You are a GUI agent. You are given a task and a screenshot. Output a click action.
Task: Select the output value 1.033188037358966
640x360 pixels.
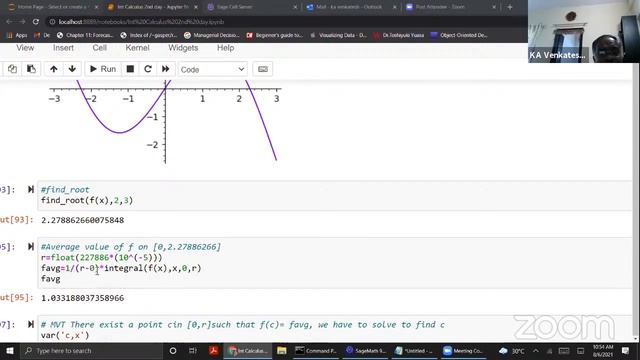(x=82, y=298)
